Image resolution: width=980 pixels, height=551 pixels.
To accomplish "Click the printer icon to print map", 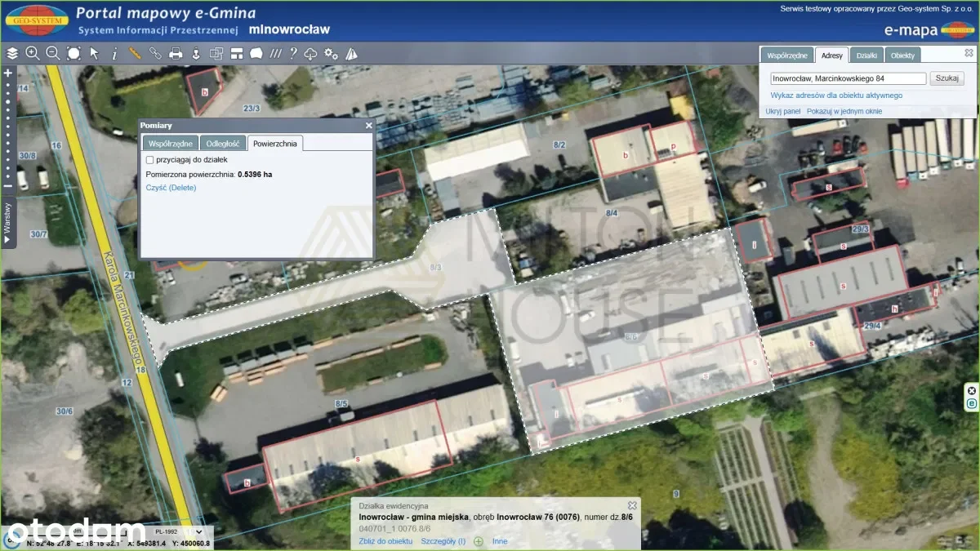I will coord(176,54).
